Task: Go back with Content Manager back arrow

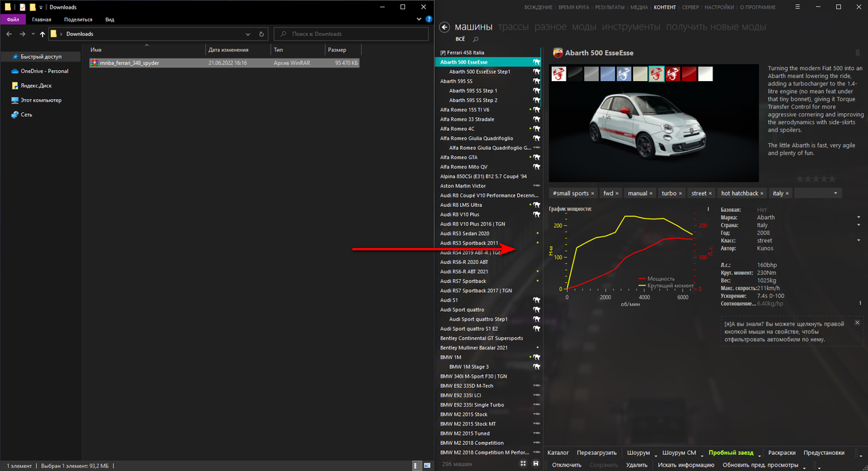Action: point(445,27)
